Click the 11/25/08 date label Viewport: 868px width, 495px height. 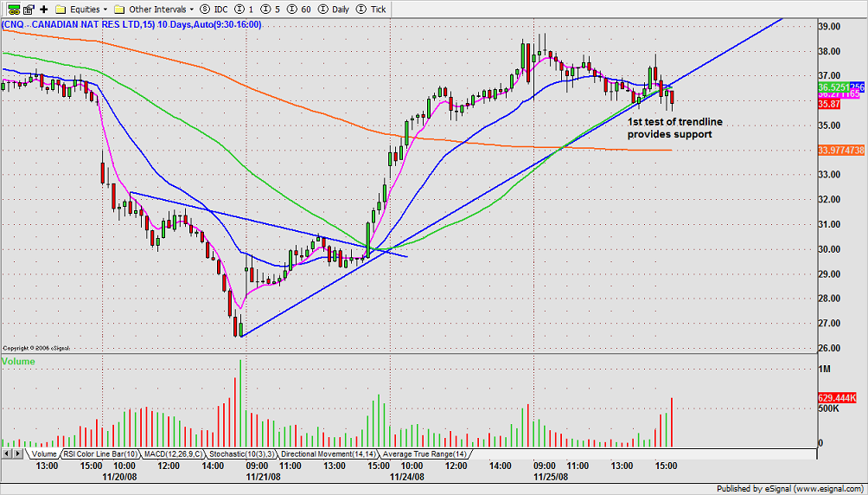(551, 476)
